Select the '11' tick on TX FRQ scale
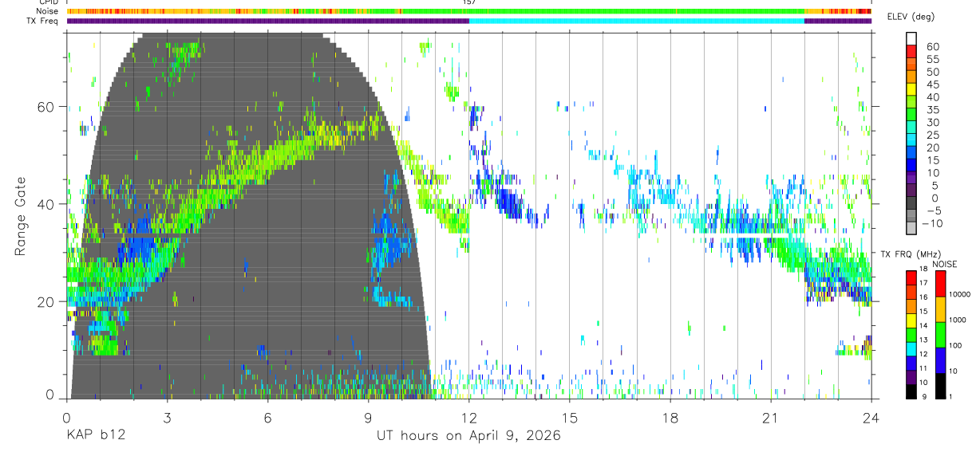The image size is (980, 452). 922,368
